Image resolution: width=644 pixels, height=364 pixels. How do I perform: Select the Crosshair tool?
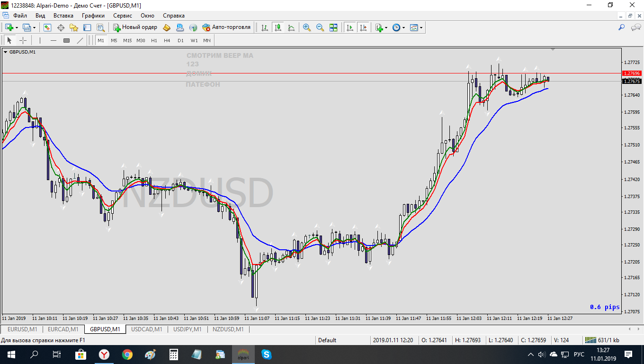[x=23, y=40]
